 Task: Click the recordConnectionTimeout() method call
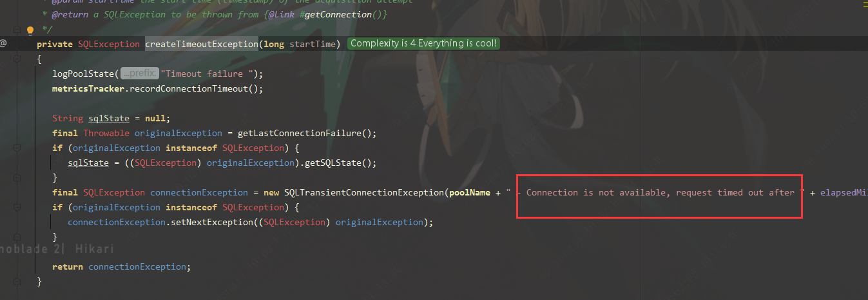tap(194, 88)
